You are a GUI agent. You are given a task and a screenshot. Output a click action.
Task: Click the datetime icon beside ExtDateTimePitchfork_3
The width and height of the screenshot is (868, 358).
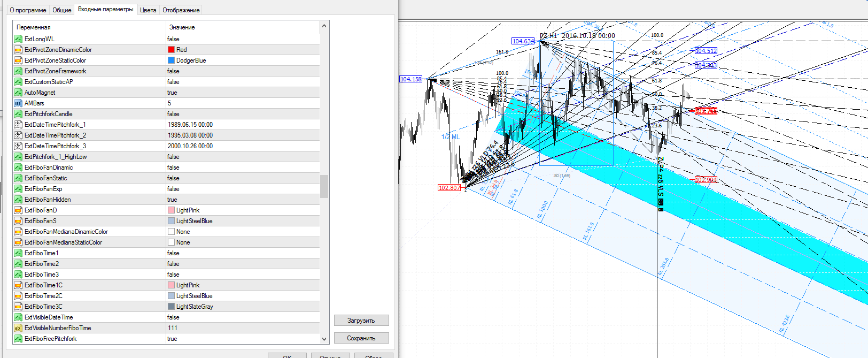pos(18,146)
